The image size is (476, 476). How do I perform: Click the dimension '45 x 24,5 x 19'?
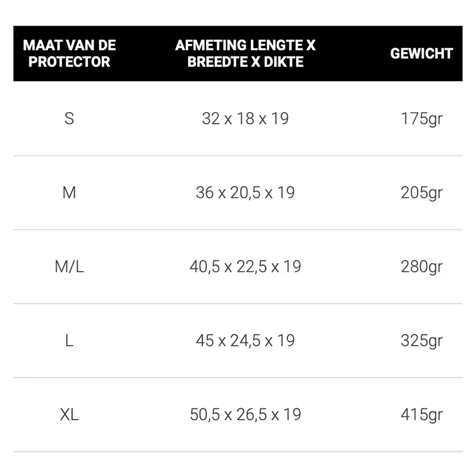click(245, 340)
